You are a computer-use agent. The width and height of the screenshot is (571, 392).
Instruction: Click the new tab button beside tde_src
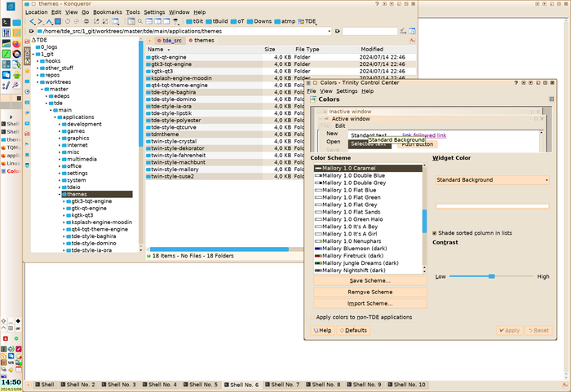click(150, 40)
